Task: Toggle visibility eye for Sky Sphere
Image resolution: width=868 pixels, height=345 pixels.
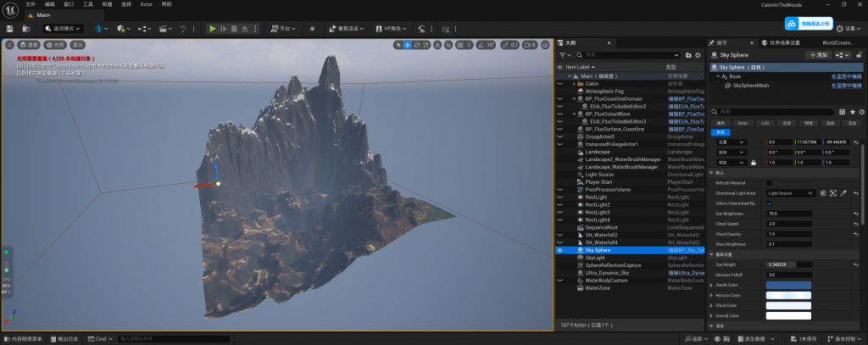Action: pos(559,251)
